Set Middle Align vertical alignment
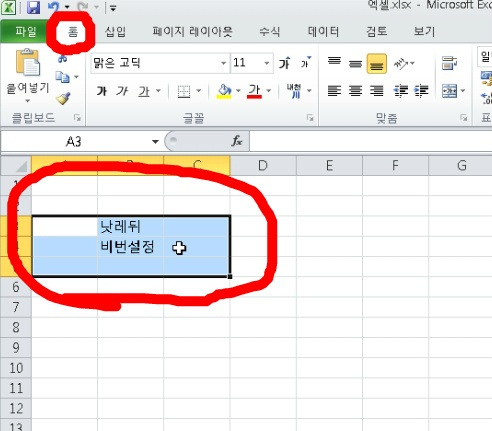Viewport: 492px width, 431px height. click(x=355, y=63)
